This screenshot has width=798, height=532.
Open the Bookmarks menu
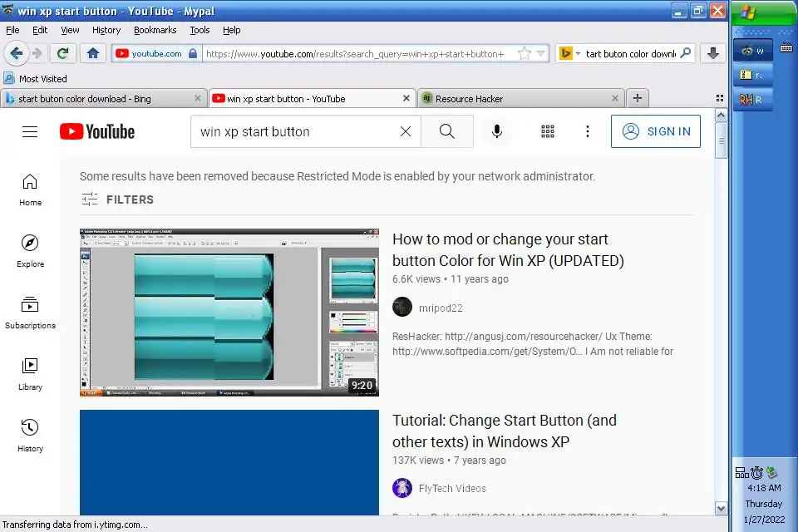[155, 30]
